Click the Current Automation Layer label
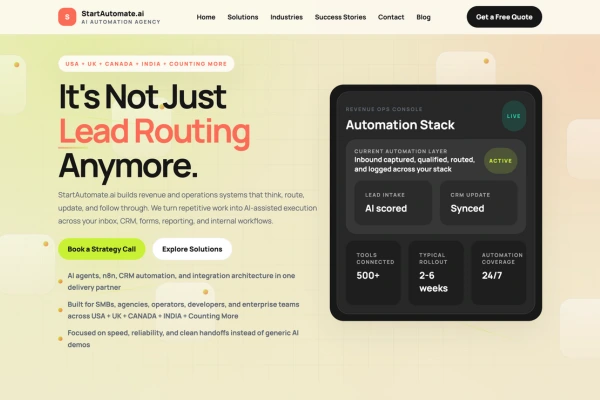 (400, 151)
